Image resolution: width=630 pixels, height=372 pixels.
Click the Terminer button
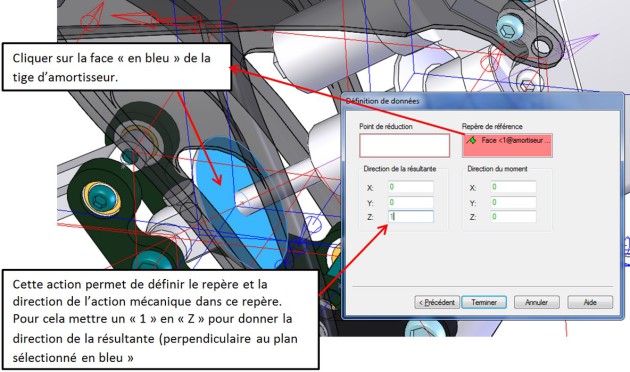484,302
